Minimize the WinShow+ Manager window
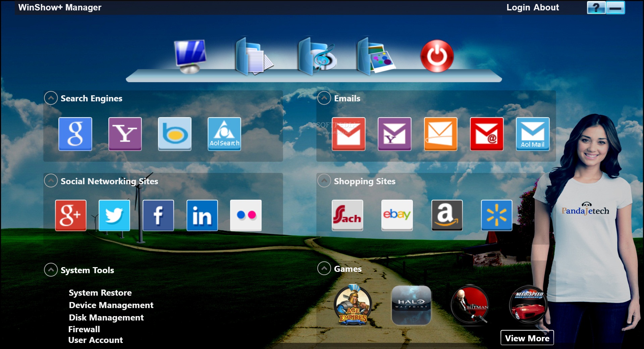Image resolution: width=644 pixels, height=349 pixels. coord(615,7)
